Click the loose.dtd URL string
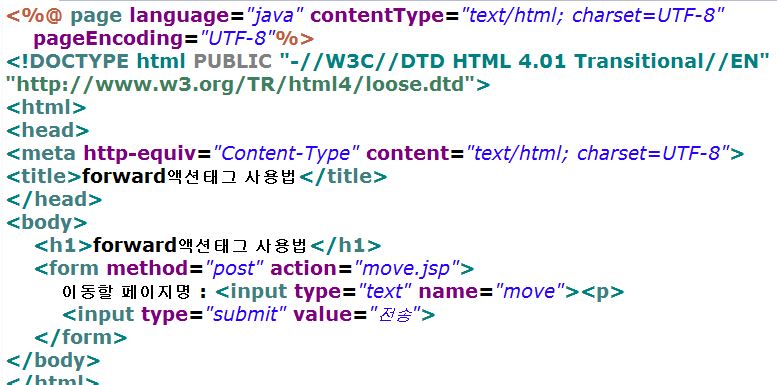 click(241, 84)
